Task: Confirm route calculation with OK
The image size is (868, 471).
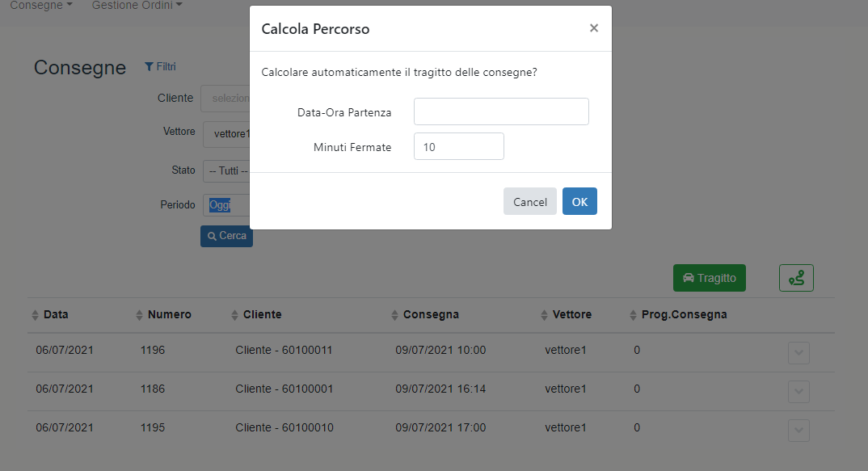Action: (579, 202)
